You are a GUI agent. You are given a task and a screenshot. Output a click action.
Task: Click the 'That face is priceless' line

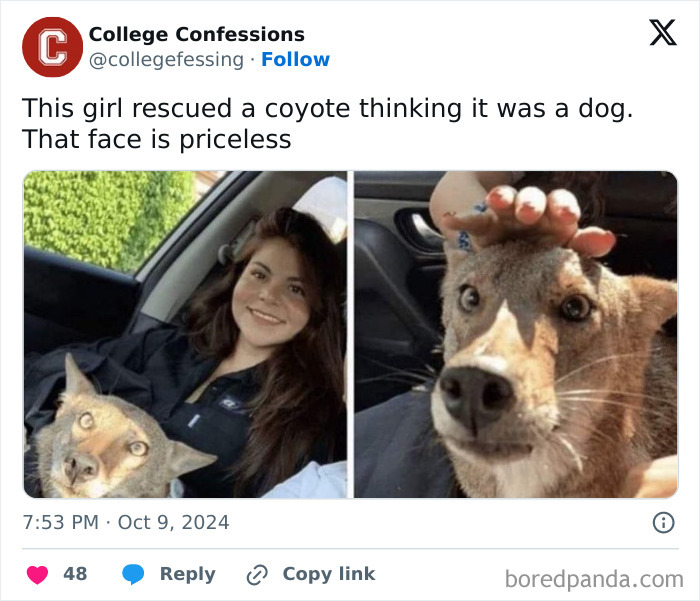click(x=157, y=139)
